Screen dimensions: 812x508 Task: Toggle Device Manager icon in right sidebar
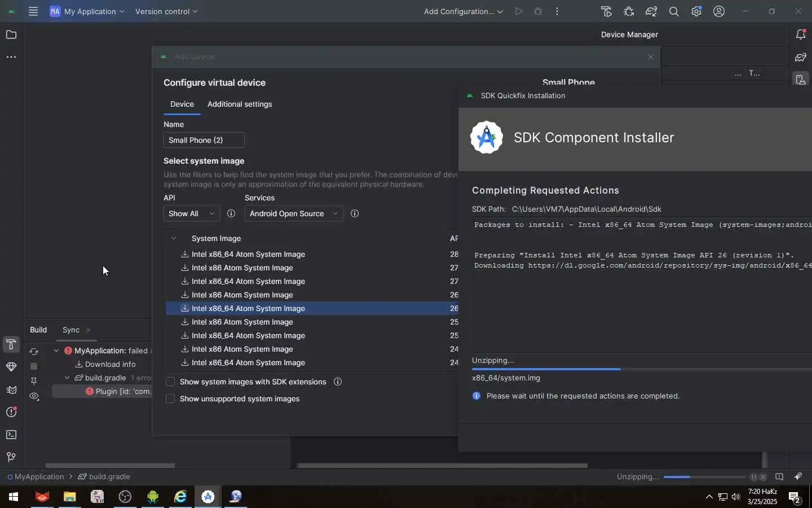point(801,80)
